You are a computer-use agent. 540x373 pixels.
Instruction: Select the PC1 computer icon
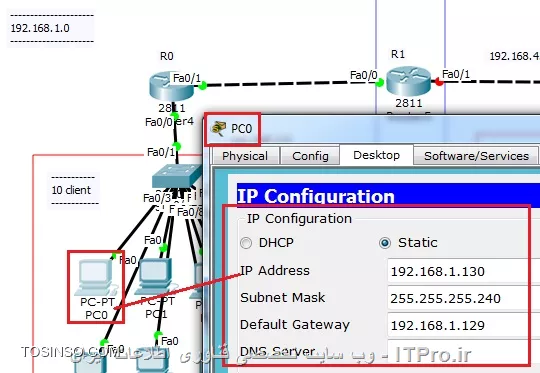155,277
